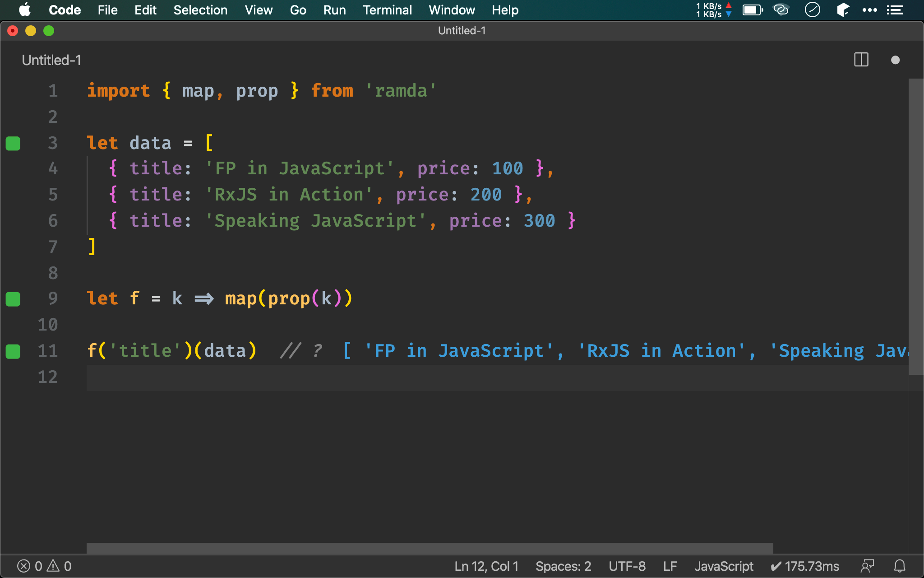Click the horizontal scrollbar at editor bottom
This screenshot has width=924, height=578.
point(430,548)
